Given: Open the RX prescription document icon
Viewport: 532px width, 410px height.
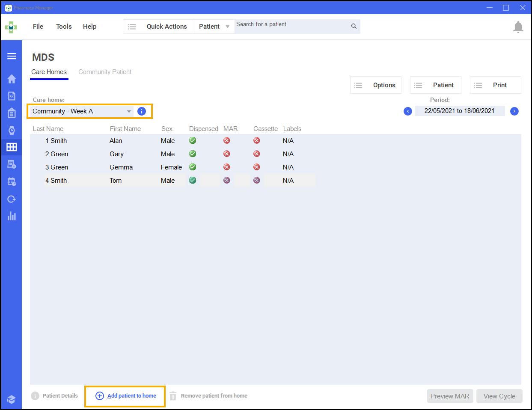Looking at the screenshot, I should click(x=12, y=96).
